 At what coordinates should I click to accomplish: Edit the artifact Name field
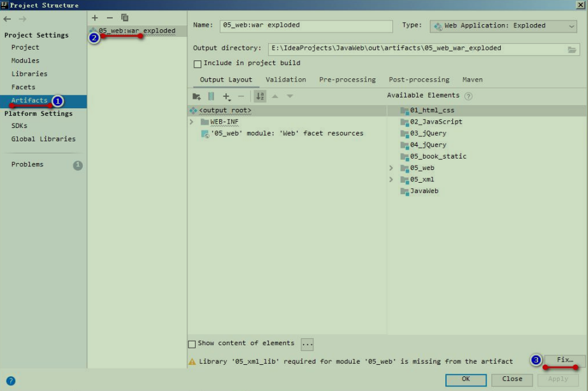306,26
